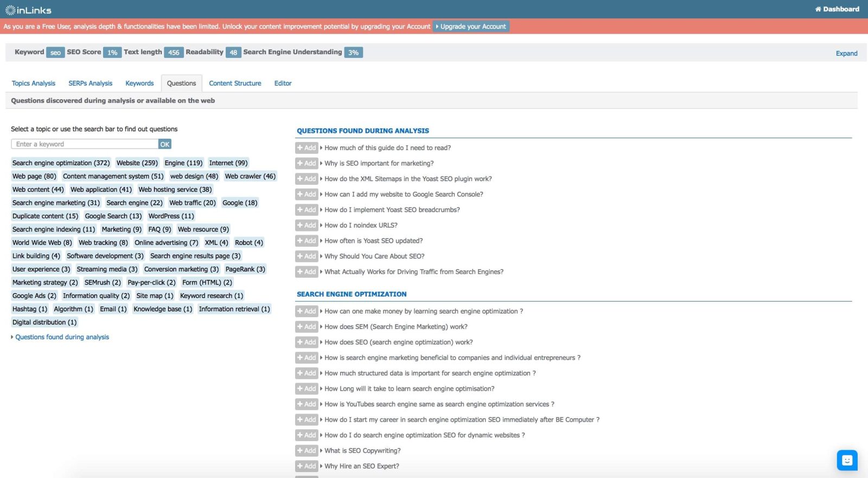Click Upgrade your Account button
This screenshot has width=868, height=478.
[471, 27]
